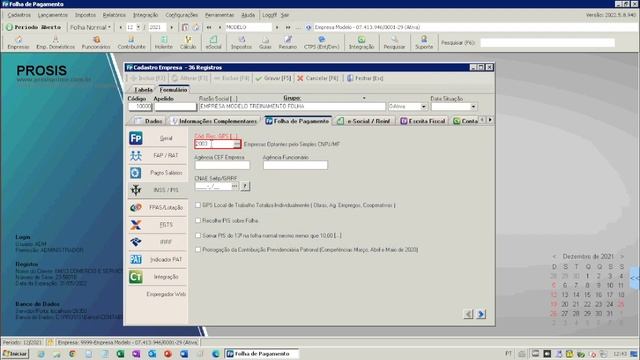The height and width of the screenshot is (360, 640).
Task: Open the situation dropdown showing 0-Ativa
Action: point(423,107)
